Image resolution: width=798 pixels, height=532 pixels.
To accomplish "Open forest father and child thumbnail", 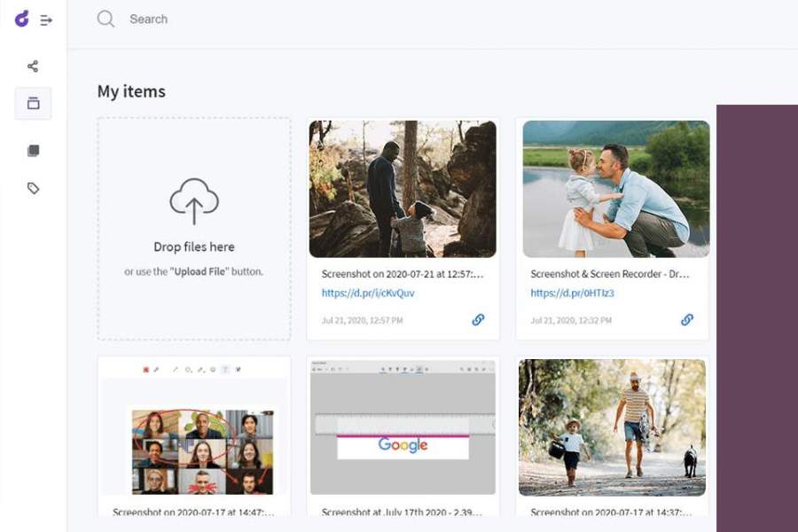I will (x=403, y=189).
